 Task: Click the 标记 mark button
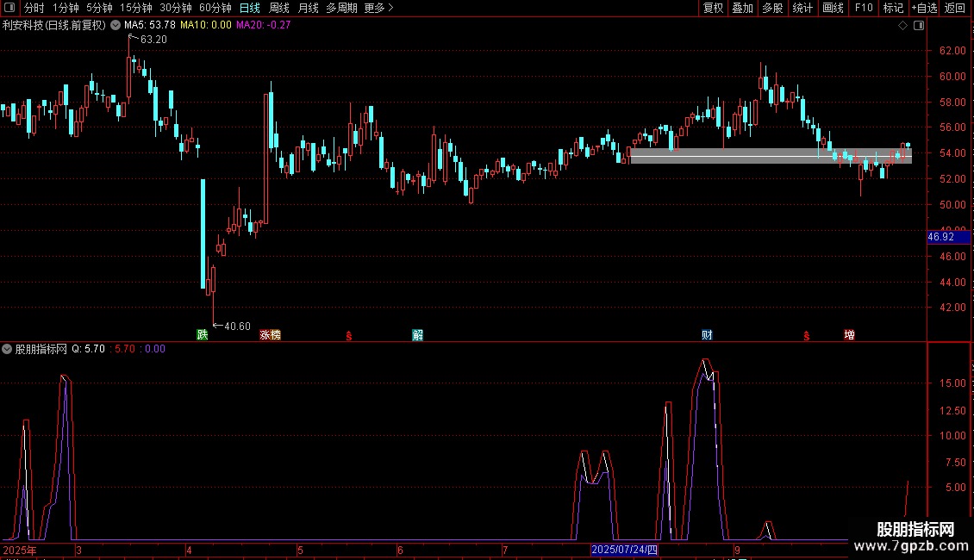click(x=893, y=8)
